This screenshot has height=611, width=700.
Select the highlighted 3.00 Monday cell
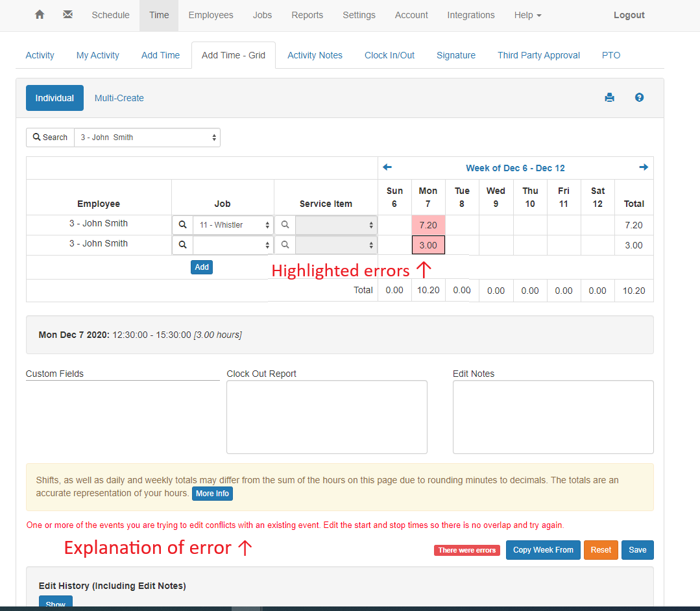[428, 245]
